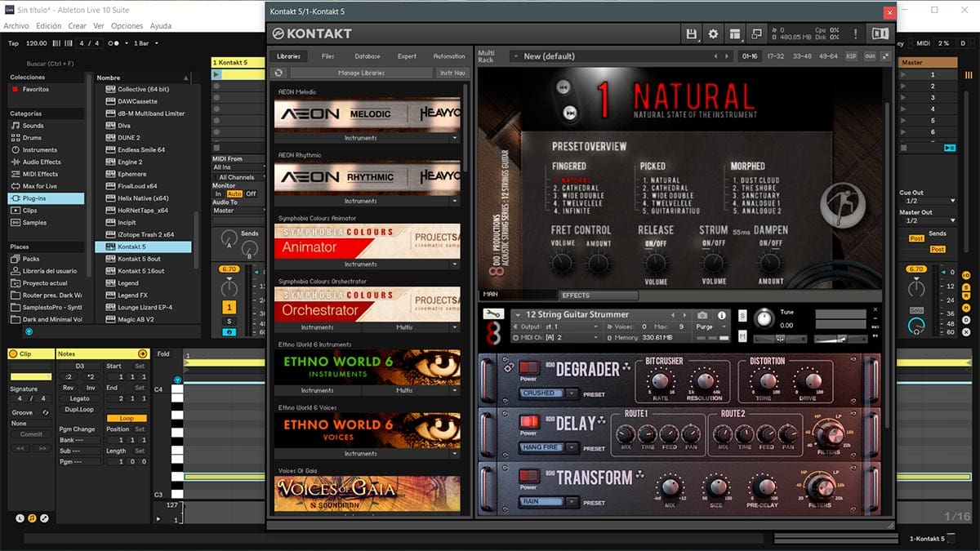Click the camera snapshot icon

point(702,315)
